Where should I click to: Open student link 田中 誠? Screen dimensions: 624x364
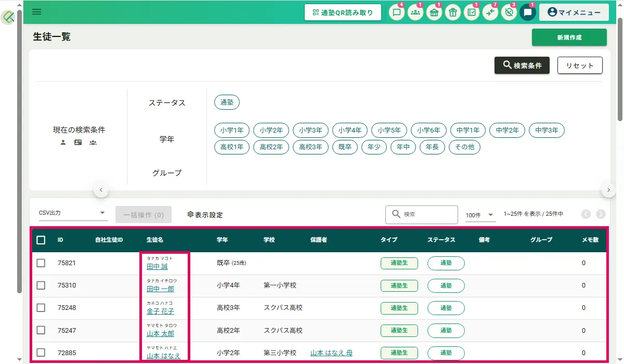coord(157,267)
